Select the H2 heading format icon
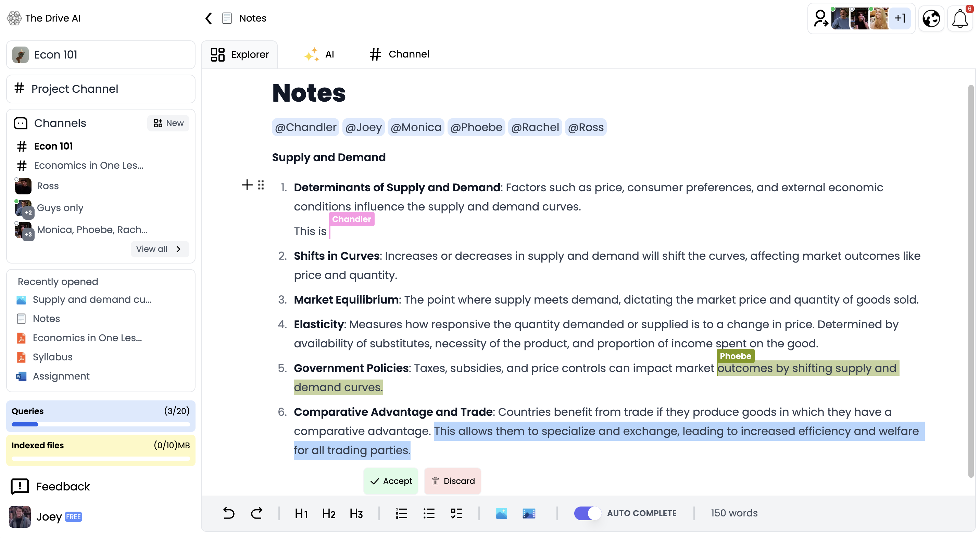980x538 pixels. 329,513
